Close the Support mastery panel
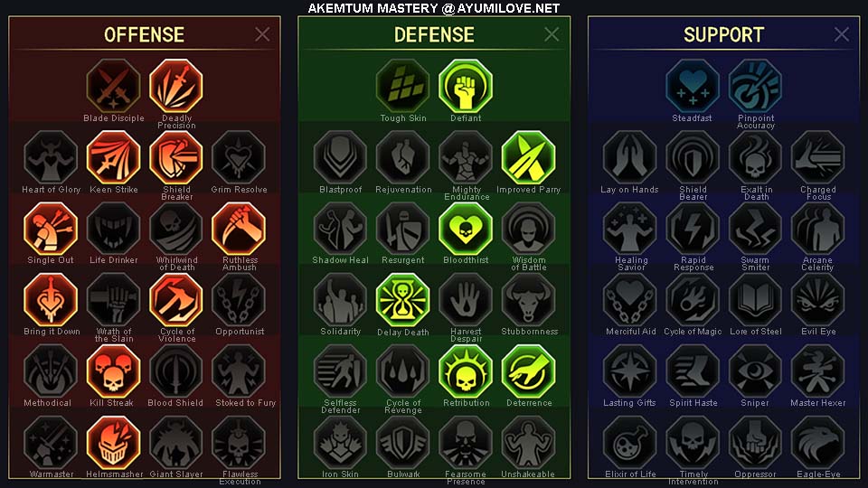The height and width of the screenshot is (488, 868). [842, 34]
